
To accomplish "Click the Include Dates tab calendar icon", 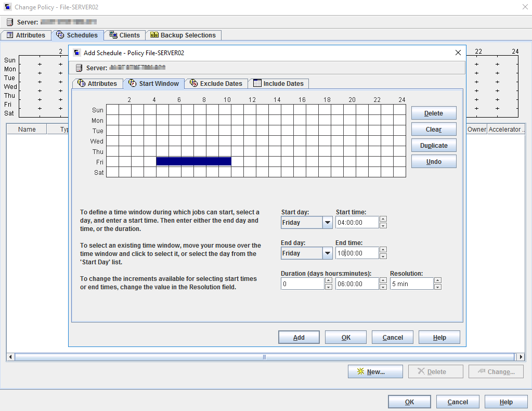I will tap(257, 84).
